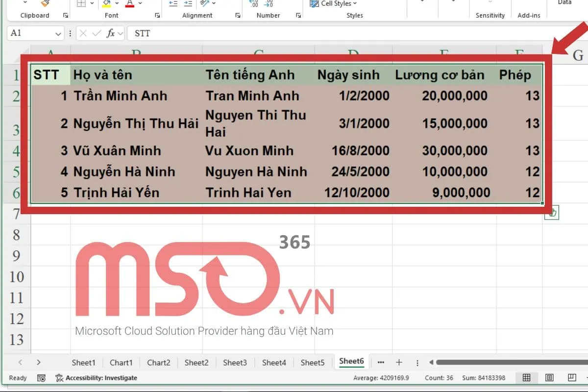Expand the Font dialog box launcher

(x=157, y=15)
